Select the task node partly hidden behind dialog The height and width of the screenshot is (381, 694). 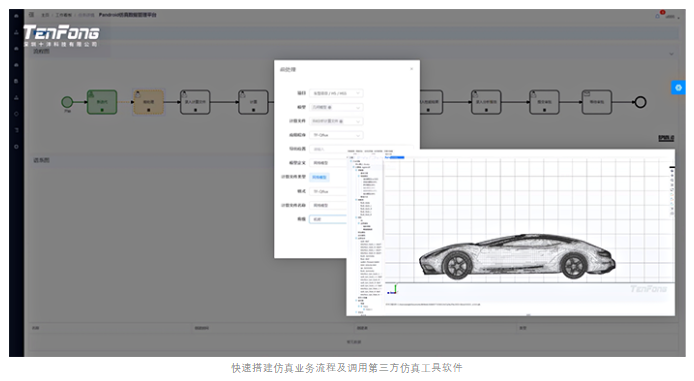click(x=431, y=102)
